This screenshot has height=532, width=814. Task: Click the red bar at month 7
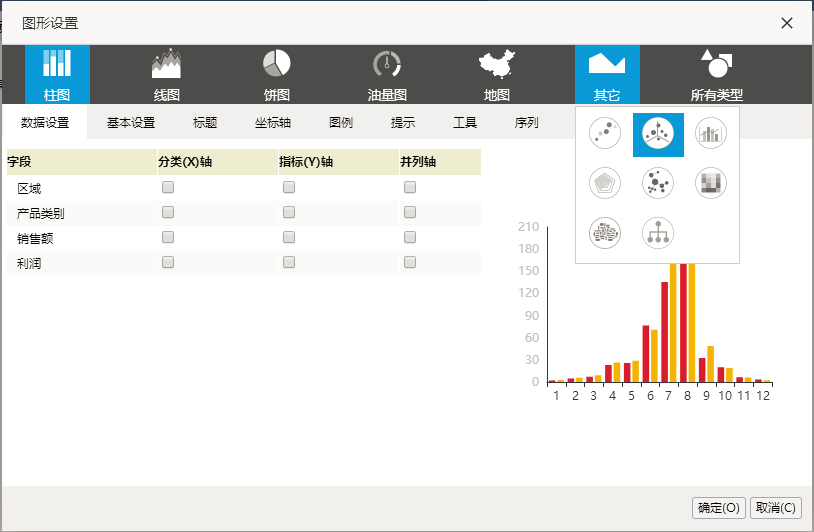(x=664, y=332)
